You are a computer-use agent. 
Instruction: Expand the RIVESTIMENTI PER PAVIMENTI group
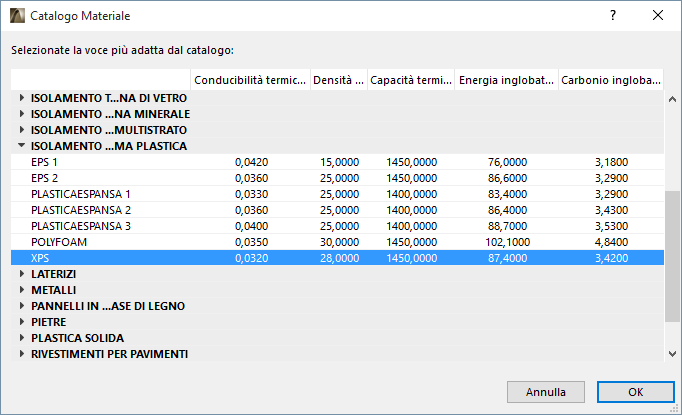pos(22,354)
